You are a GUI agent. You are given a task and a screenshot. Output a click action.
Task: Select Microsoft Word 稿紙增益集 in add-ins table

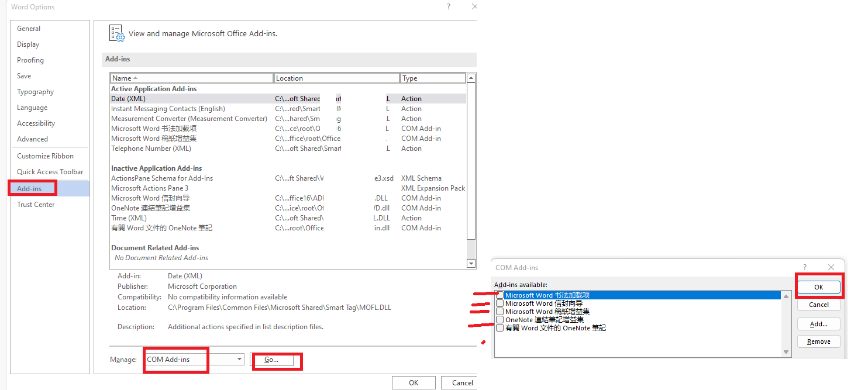[x=288, y=139]
